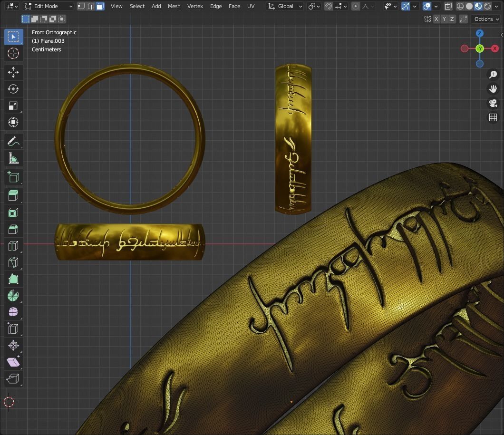The width and height of the screenshot is (504, 435).
Task: Open the Select menu
Action: point(137,6)
